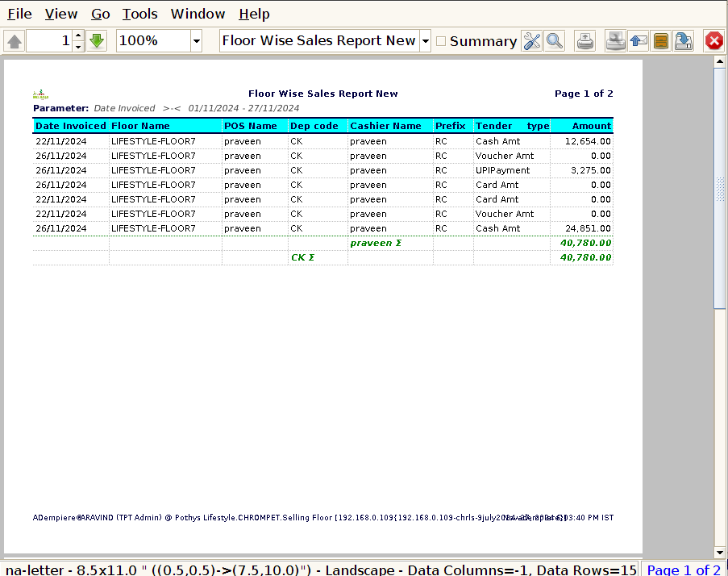Image resolution: width=728 pixels, height=576 pixels.
Task: Go to next page with green down arrow
Action: point(97,41)
